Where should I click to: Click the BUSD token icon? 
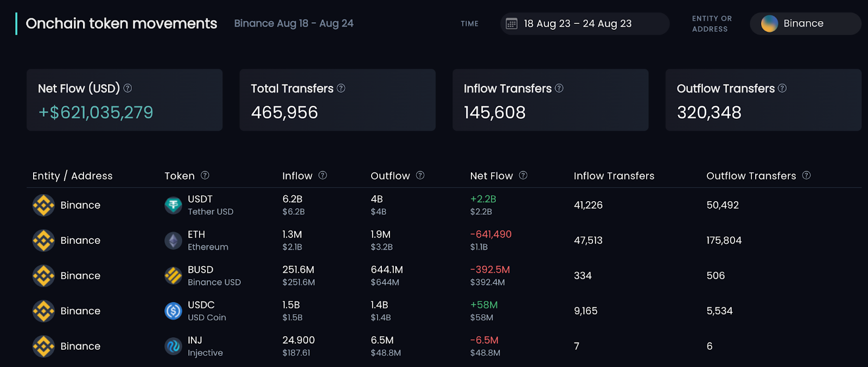(173, 276)
